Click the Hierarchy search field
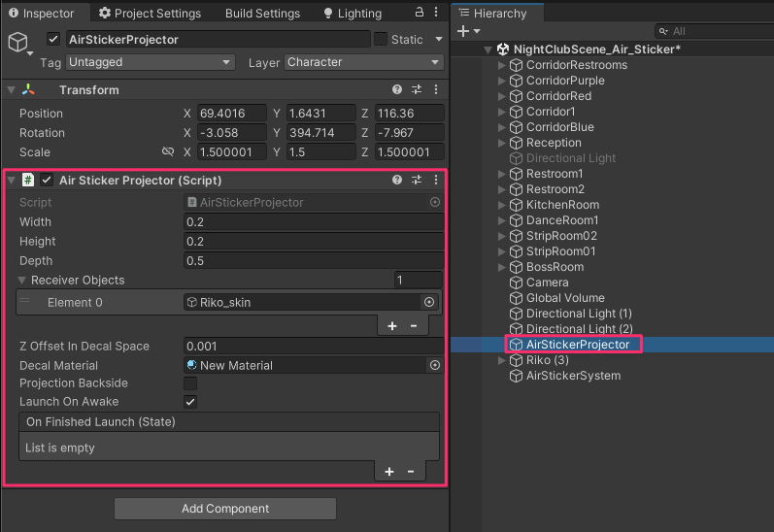Viewport: 774px width, 532px height. (714, 31)
